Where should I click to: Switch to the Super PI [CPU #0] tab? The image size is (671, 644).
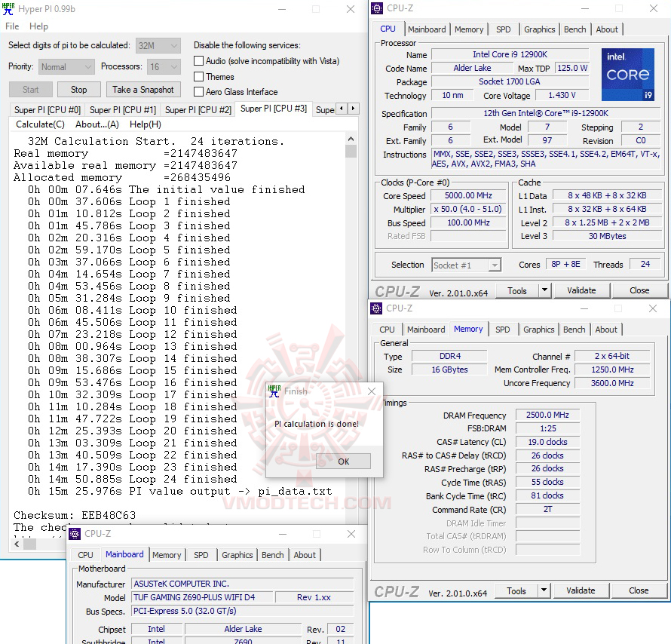(47, 110)
